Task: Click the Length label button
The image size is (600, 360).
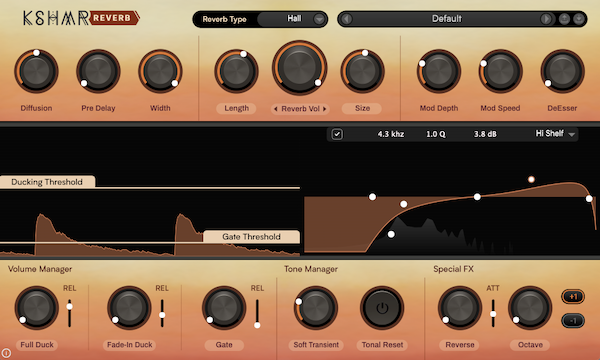Action: coord(236,108)
